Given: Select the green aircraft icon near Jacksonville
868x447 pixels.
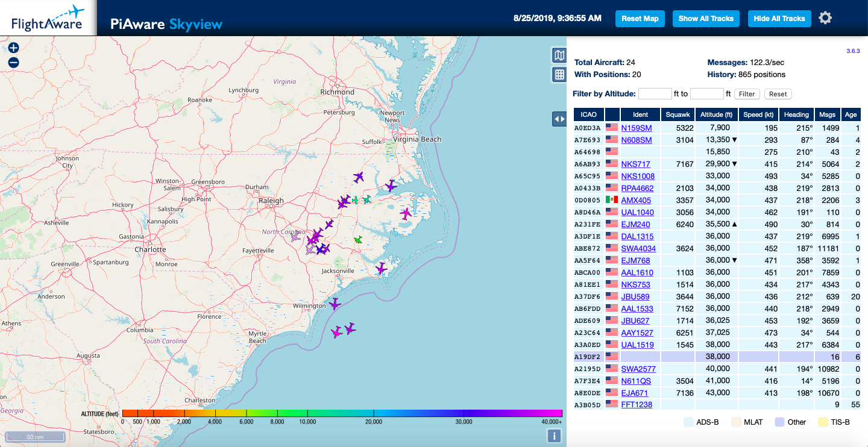Looking at the screenshot, I should (359, 240).
